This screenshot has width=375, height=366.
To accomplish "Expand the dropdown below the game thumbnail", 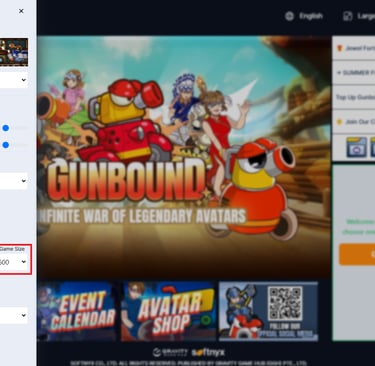I will point(14,80).
